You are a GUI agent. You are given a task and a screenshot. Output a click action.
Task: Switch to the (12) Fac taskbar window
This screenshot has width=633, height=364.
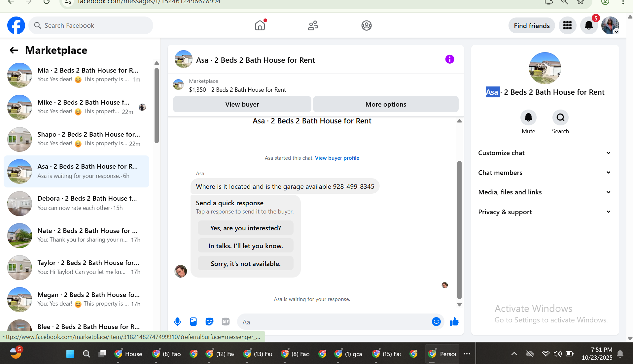pos(220,354)
